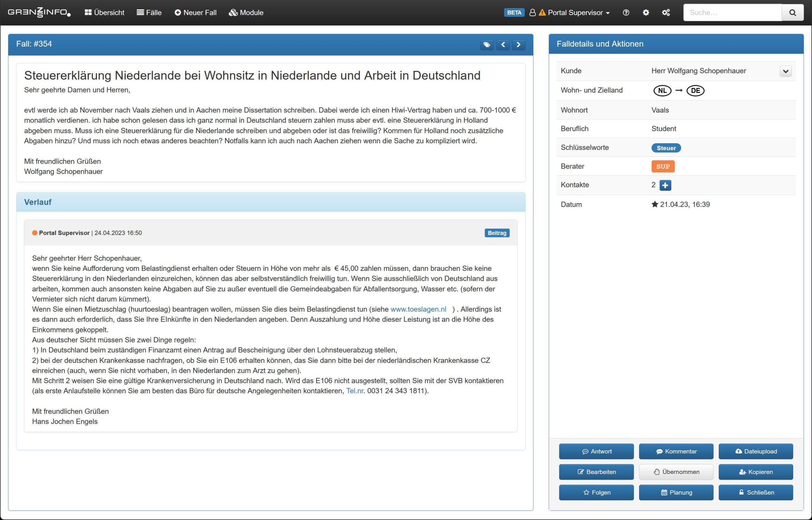Open Fälle in top navigation
The height and width of the screenshot is (520, 812).
pyautogui.click(x=149, y=12)
